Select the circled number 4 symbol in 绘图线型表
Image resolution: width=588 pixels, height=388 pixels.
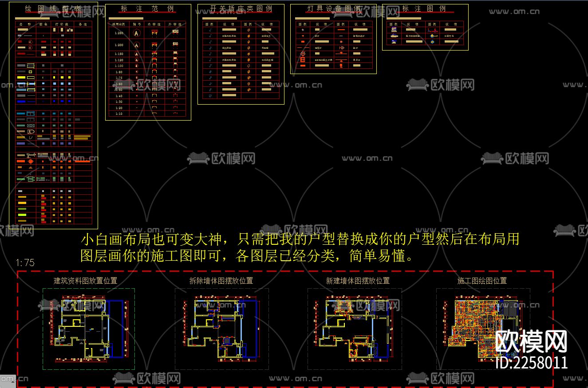click(30, 42)
